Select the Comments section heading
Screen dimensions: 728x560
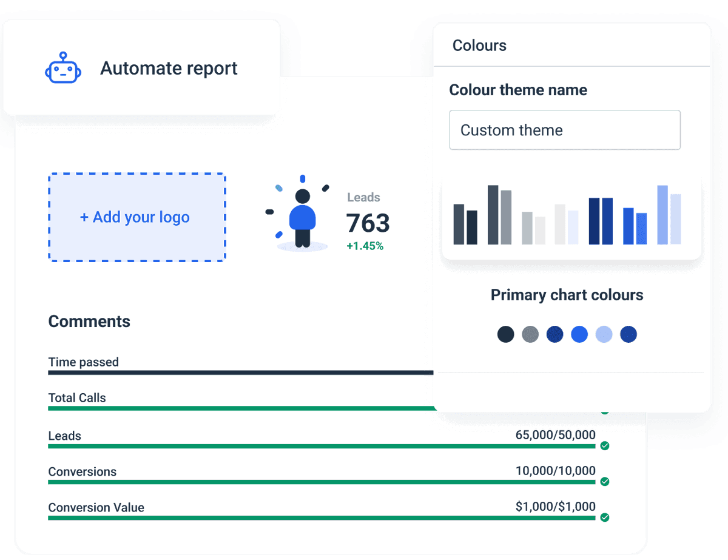click(89, 321)
